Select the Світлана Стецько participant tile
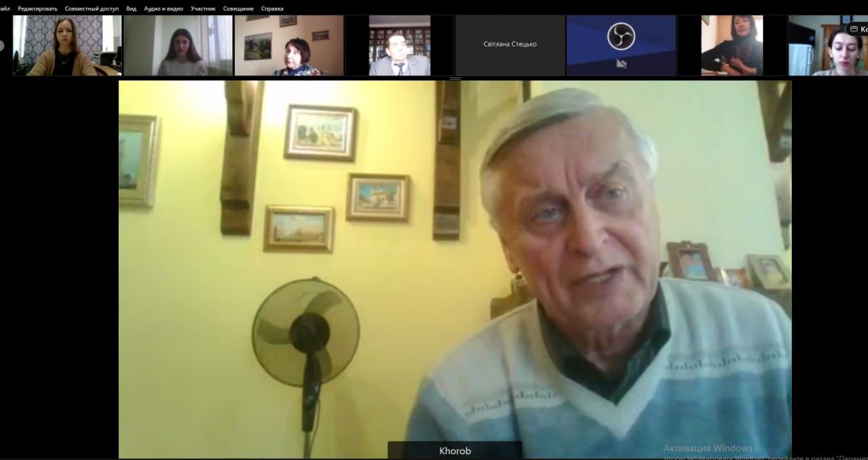The height and width of the screenshot is (460, 868). (x=509, y=46)
